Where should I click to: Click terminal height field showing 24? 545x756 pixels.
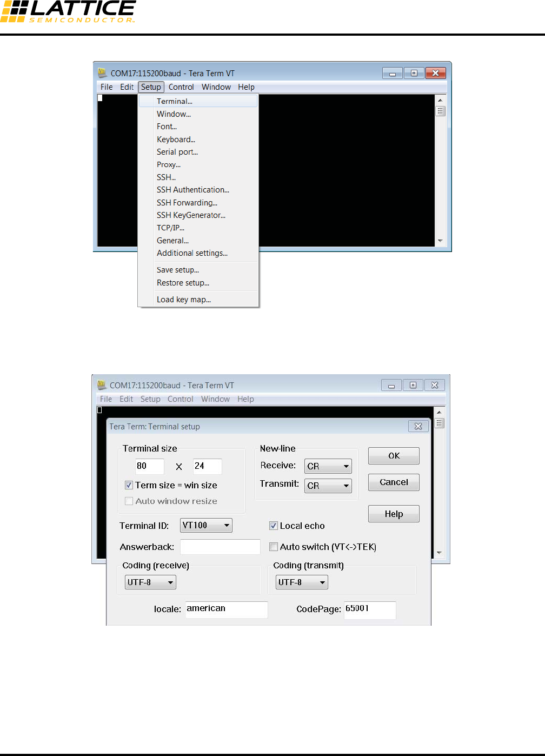[x=208, y=466]
